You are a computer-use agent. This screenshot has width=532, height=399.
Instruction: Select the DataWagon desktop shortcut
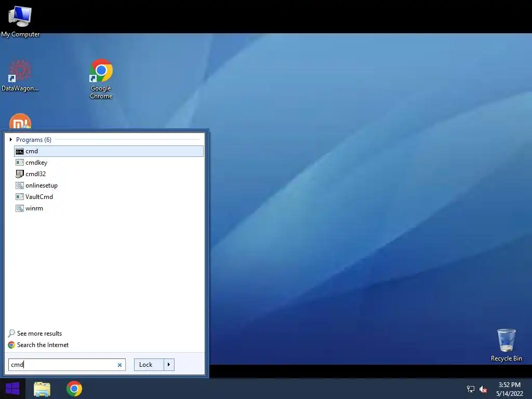[20, 75]
